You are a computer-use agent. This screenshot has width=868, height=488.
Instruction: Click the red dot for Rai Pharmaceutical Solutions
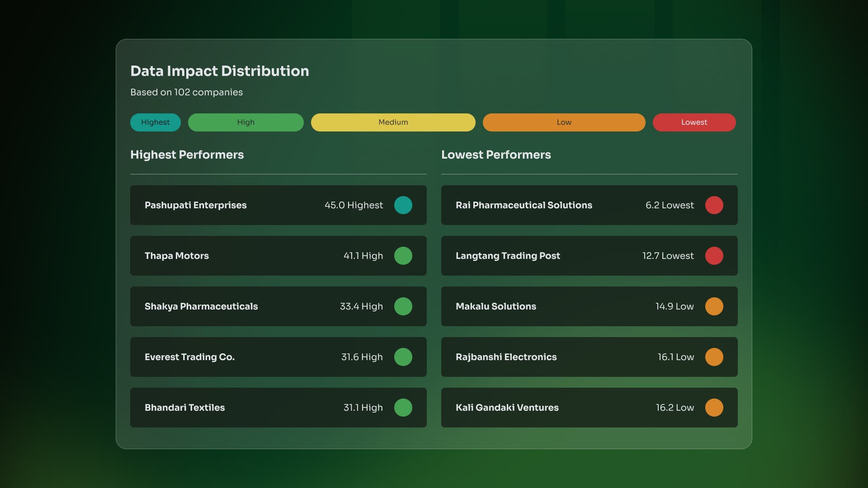click(x=714, y=205)
